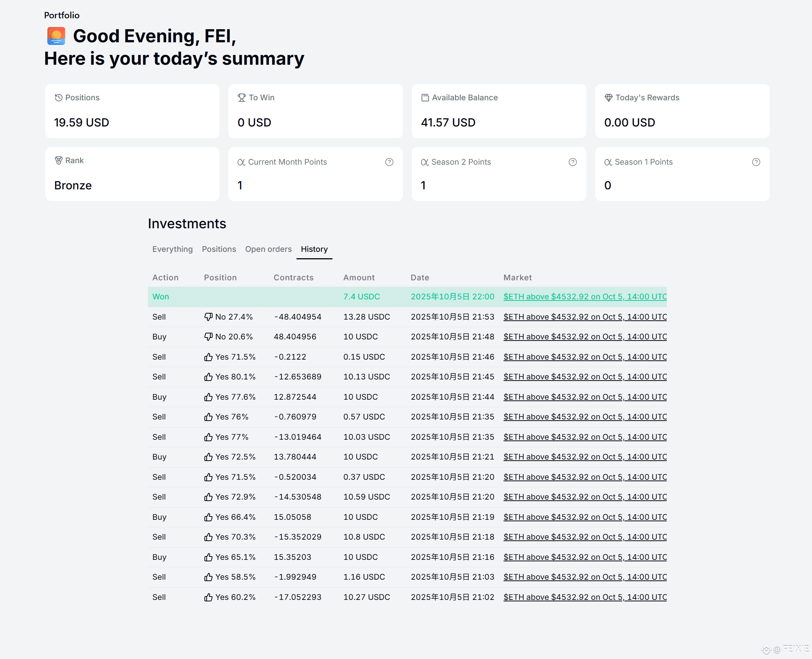812x659 pixels.
Task: Click the Amount column header
Action: (359, 278)
